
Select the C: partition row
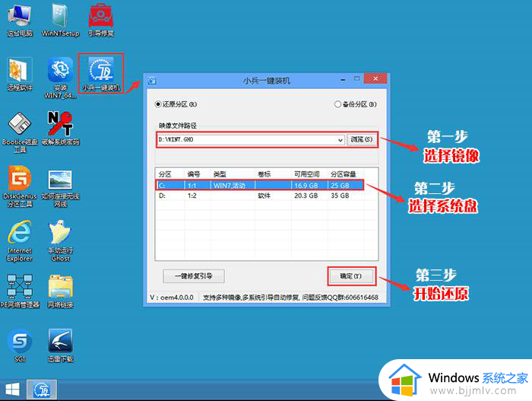click(x=260, y=185)
